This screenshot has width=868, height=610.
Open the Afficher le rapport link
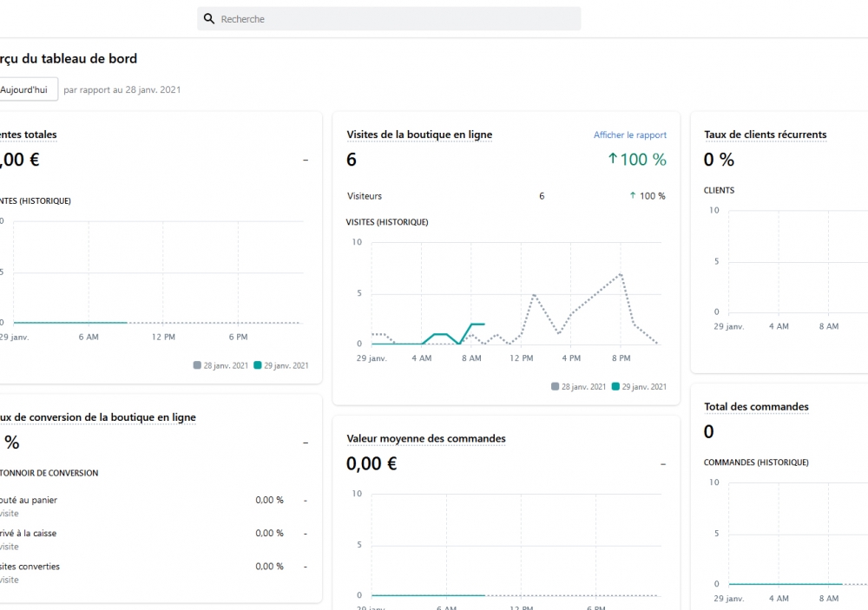(x=630, y=135)
